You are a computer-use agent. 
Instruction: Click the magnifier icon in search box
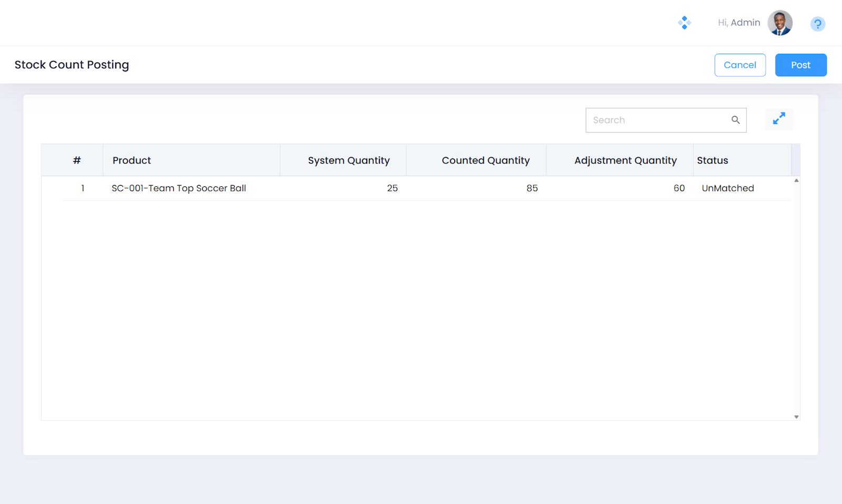click(735, 120)
